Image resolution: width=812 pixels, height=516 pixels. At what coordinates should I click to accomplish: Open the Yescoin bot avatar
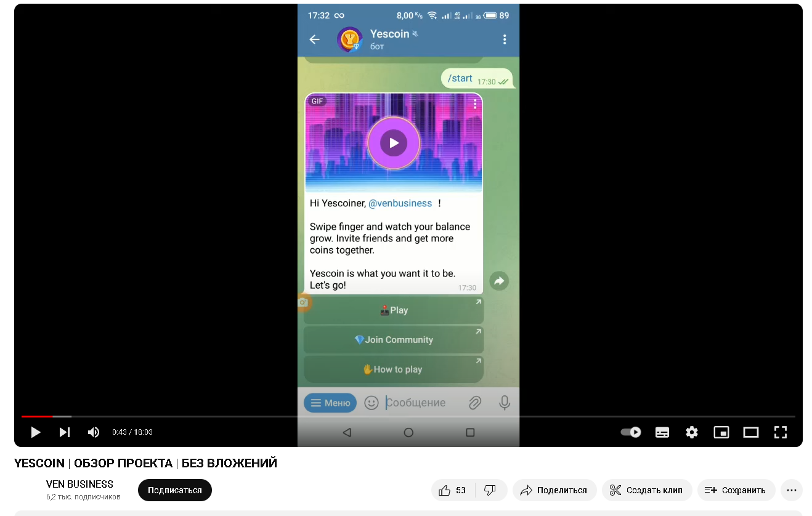349,39
